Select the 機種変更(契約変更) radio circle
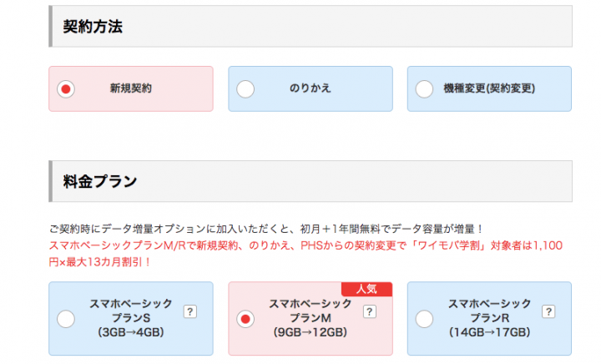Image resolution: width=601 pixels, height=364 pixels. coord(424,89)
